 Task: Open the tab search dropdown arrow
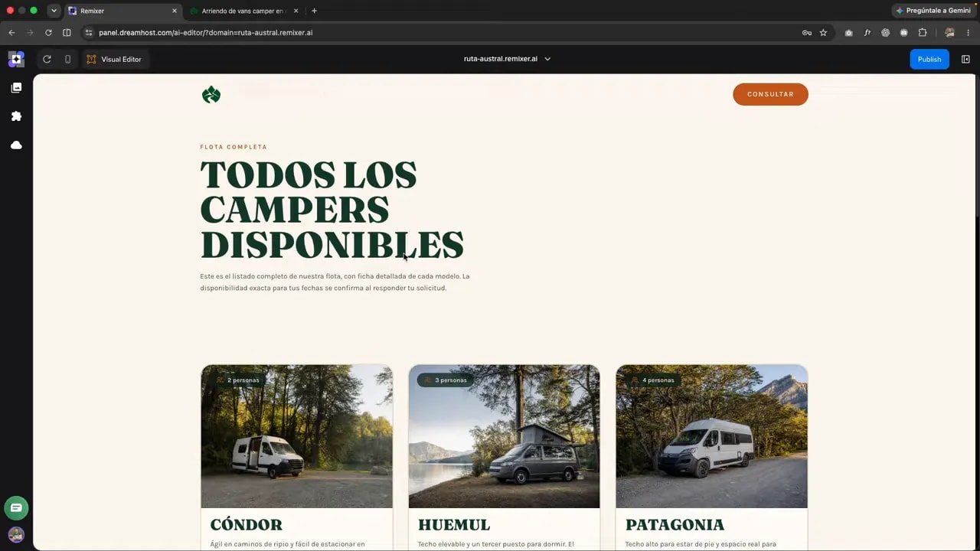click(x=54, y=11)
